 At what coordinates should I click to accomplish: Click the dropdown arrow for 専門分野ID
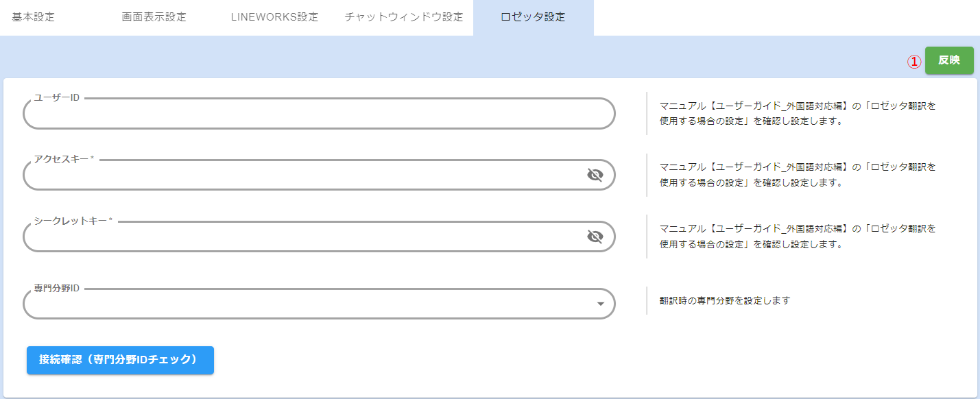(600, 304)
